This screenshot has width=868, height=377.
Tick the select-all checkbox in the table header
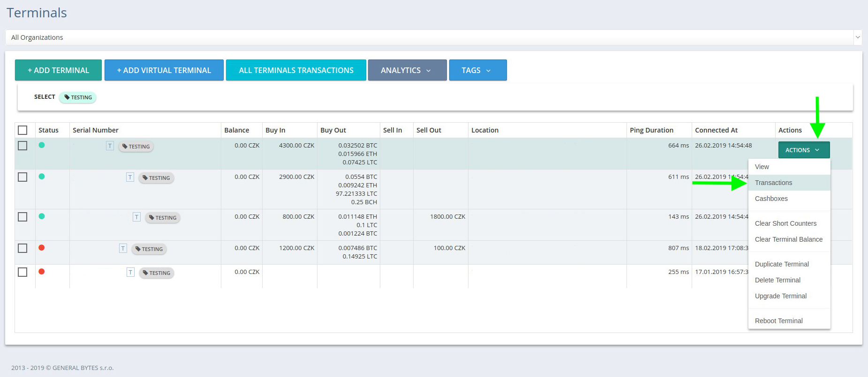coord(23,130)
